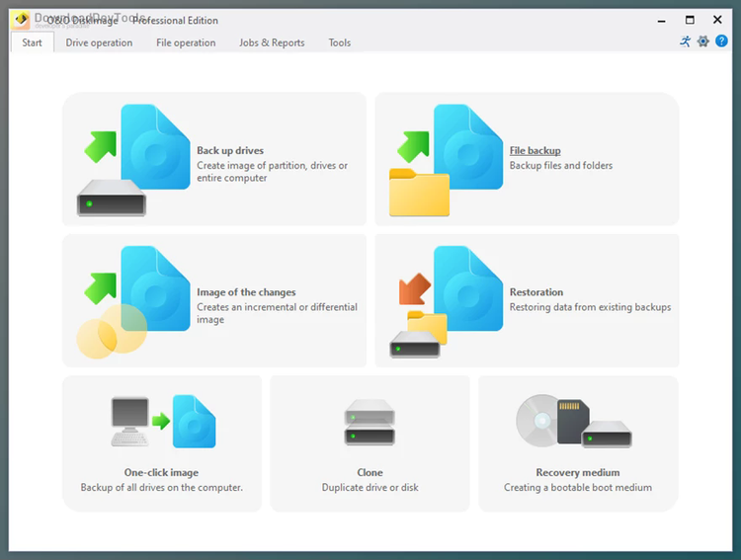Click 'Backup files and folders' description
Image resolution: width=741 pixels, height=560 pixels.
(x=561, y=165)
